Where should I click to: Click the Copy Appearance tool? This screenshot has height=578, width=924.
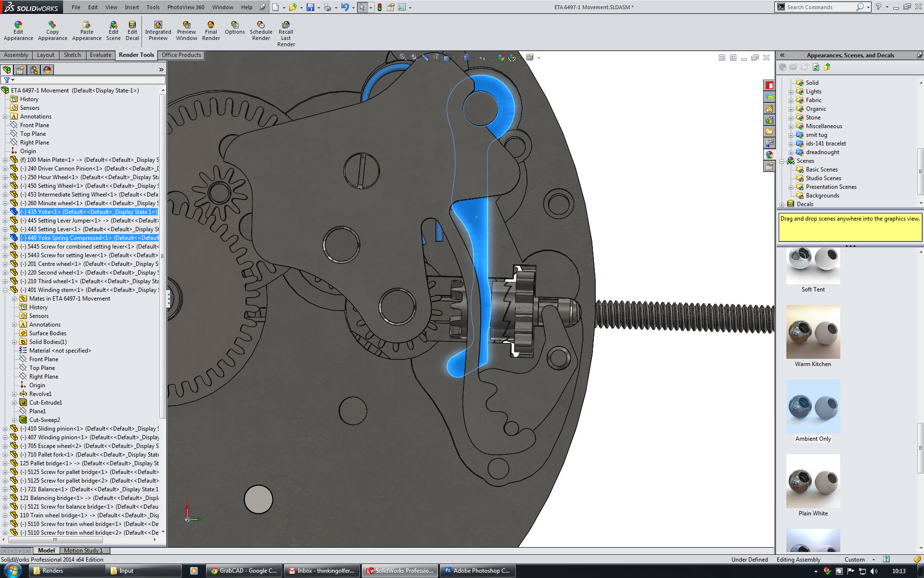52,31
